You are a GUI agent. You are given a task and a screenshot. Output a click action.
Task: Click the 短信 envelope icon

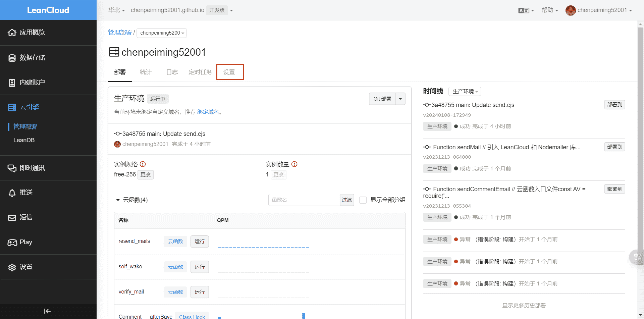(x=12, y=217)
